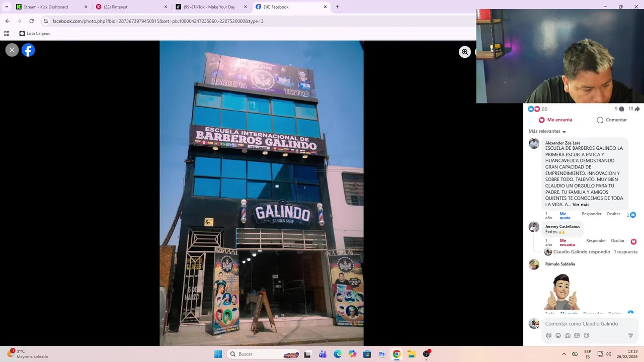Open the Windows Start menu

pyautogui.click(x=218, y=354)
